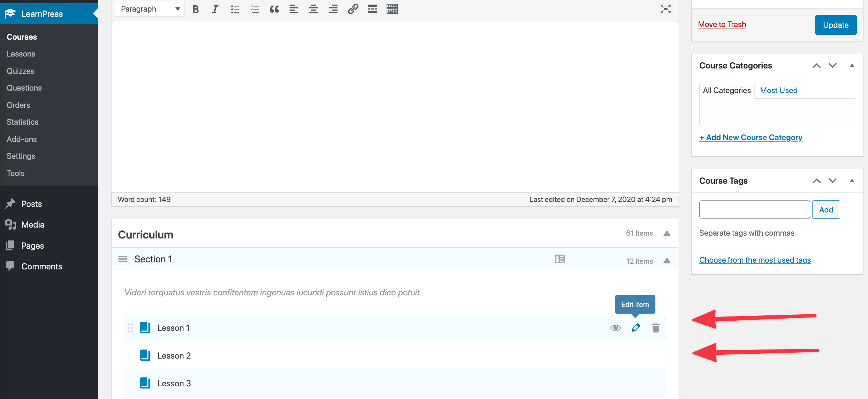Align text center
The height and width of the screenshot is (399, 868).
point(313,9)
